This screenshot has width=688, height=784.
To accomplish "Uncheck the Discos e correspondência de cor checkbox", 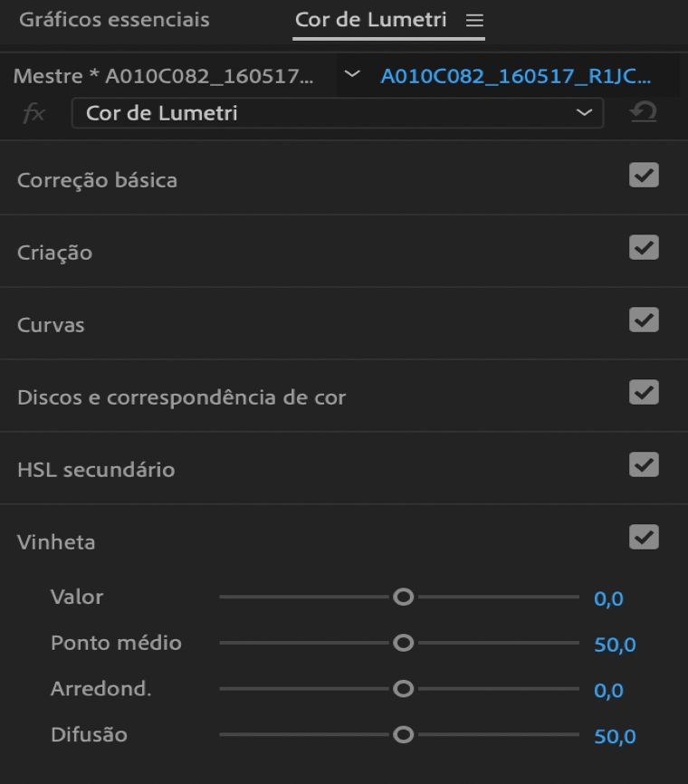I will [644, 393].
